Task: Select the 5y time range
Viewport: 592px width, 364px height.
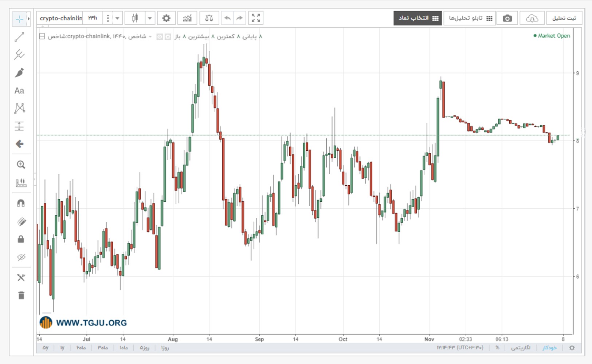Action: click(x=46, y=348)
